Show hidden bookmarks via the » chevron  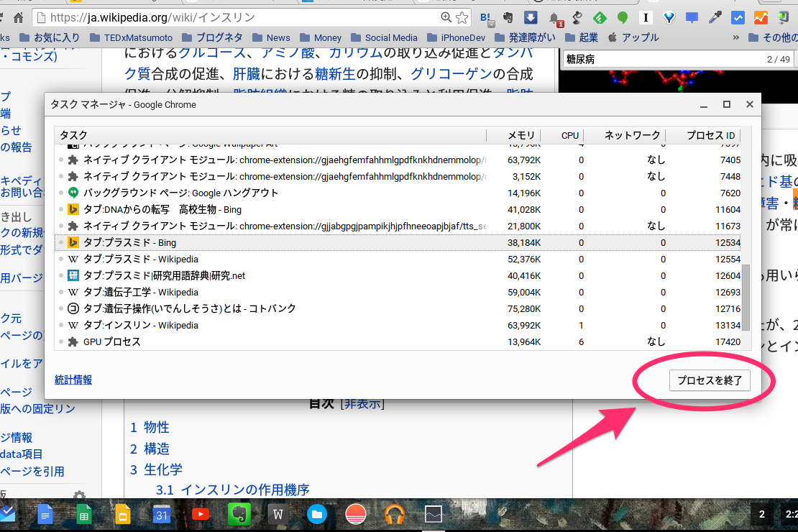click(735, 37)
